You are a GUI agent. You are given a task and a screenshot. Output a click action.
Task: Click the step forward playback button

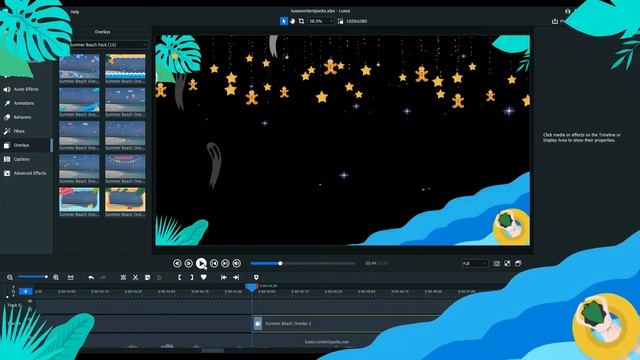pos(189,264)
